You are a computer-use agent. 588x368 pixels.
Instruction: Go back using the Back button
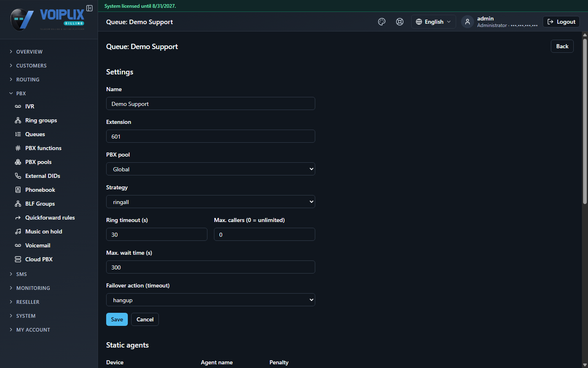pos(562,46)
